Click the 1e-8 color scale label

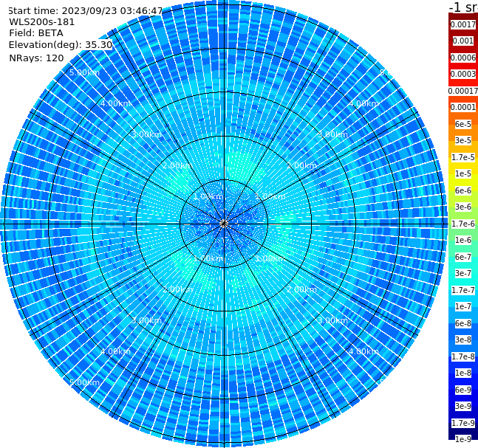point(463,373)
